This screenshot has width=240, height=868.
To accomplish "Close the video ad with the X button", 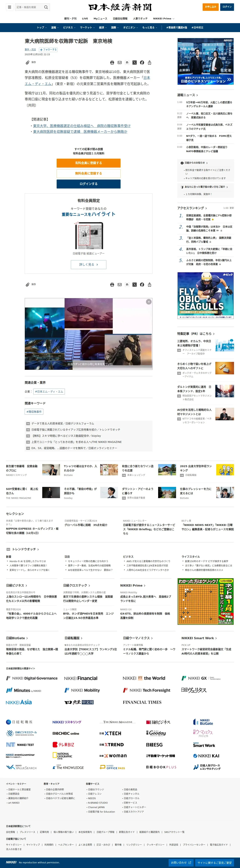I will pos(149,302).
